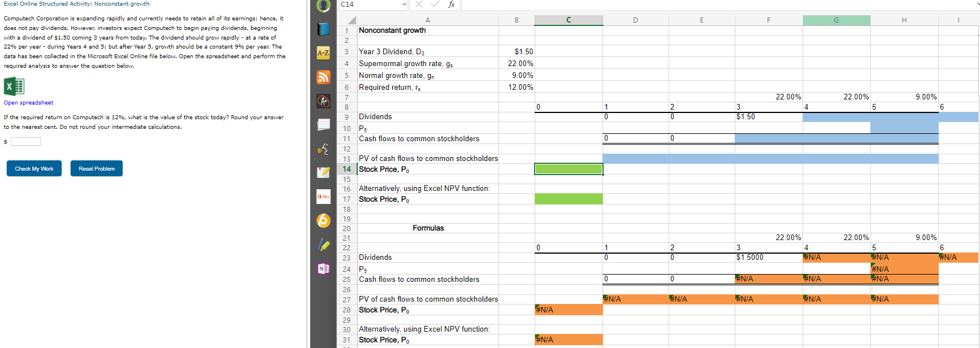Click the select-all corner of the sheet

click(347, 20)
